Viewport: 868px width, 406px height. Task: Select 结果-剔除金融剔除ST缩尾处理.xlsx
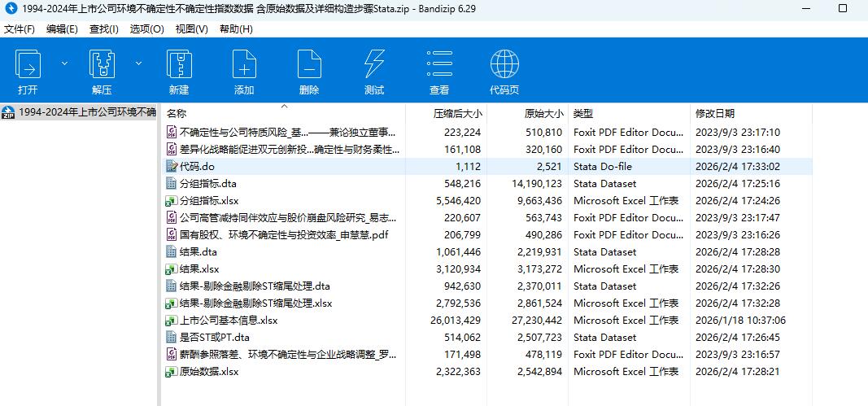(x=255, y=303)
